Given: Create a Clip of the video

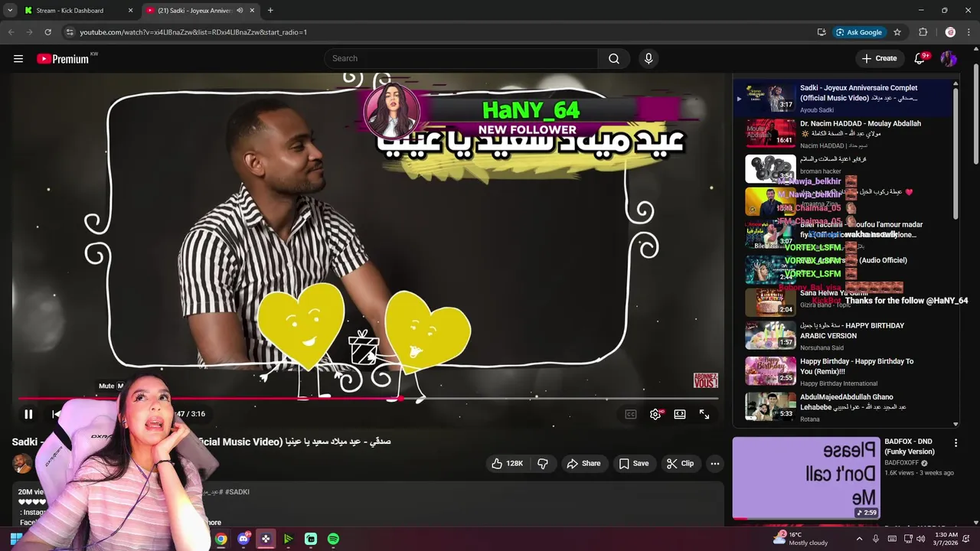Looking at the screenshot, I should tap(680, 463).
